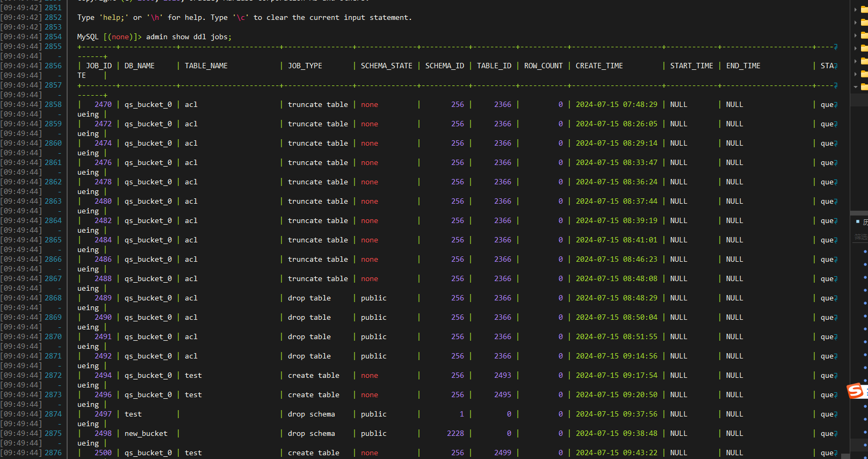
Task: Click the topmost folder icon in side panel
Action: pyautogui.click(x=864, y=9)
